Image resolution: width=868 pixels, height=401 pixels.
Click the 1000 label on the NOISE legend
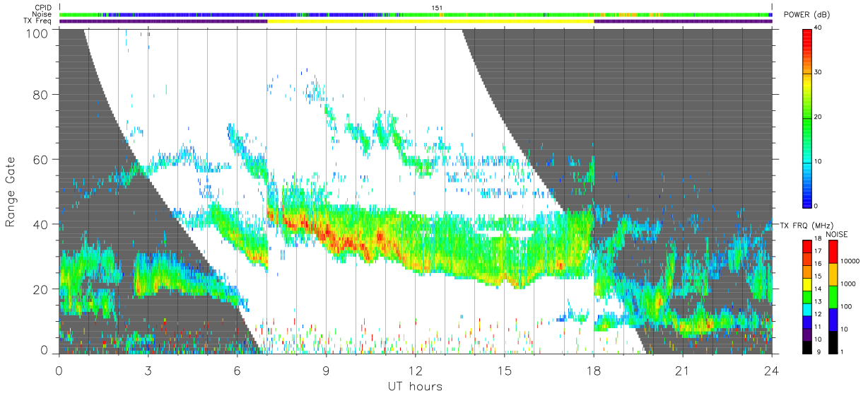850,284
